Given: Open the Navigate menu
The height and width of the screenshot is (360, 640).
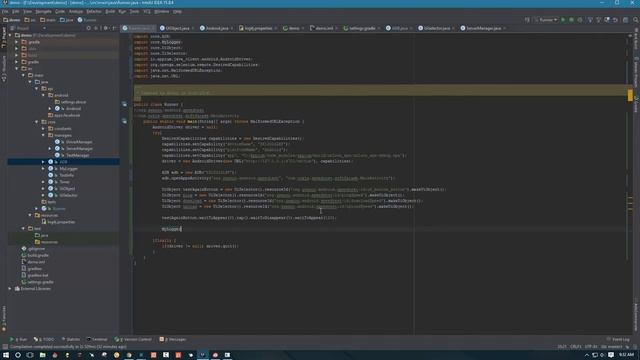Looking at the screenshot, I should 43,11.
